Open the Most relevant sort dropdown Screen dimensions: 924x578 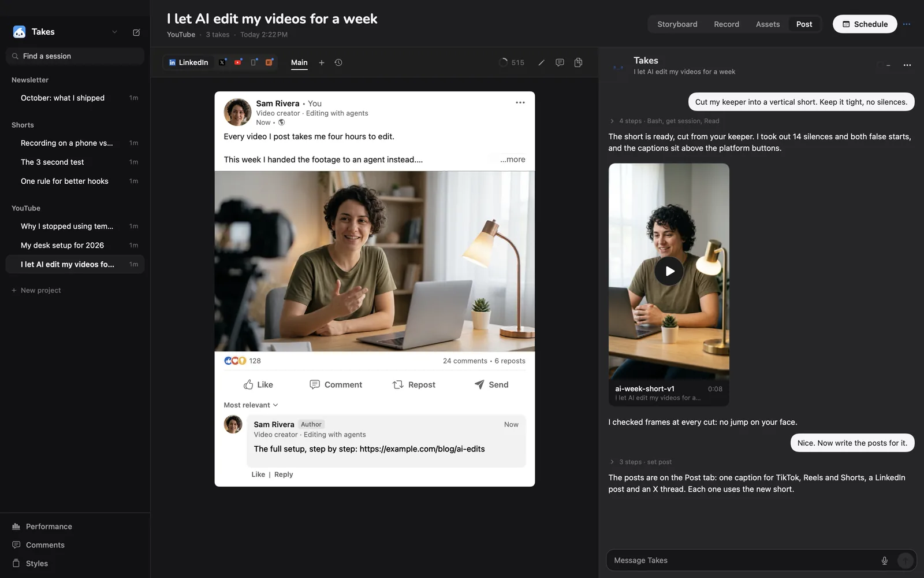251,405
